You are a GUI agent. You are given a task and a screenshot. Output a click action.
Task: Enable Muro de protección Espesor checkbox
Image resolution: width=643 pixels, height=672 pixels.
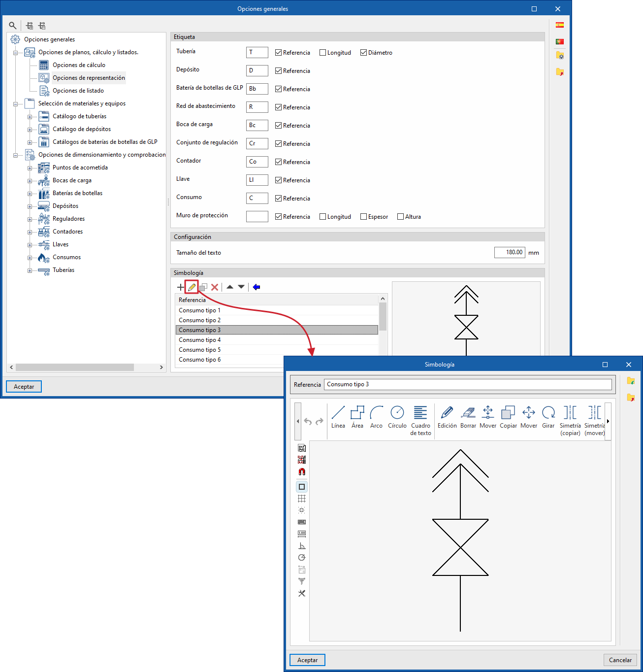[x=364, y=217]
